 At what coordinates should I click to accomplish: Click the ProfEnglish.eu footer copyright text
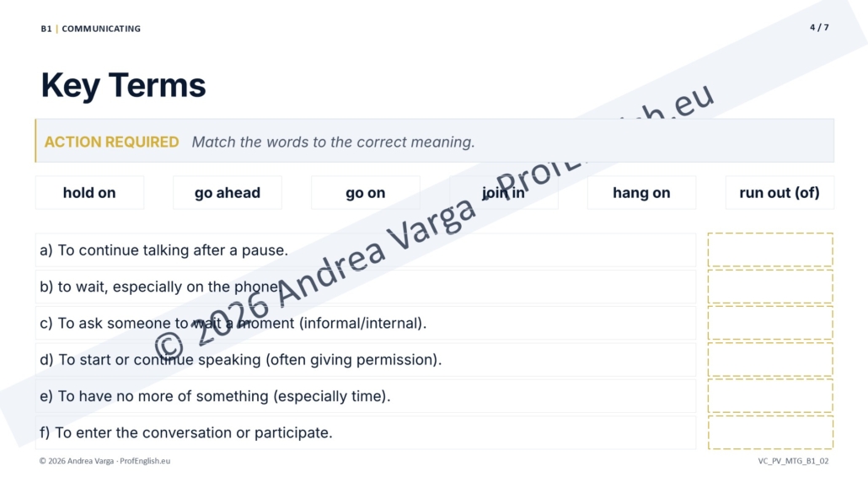[x=104, y=461]
